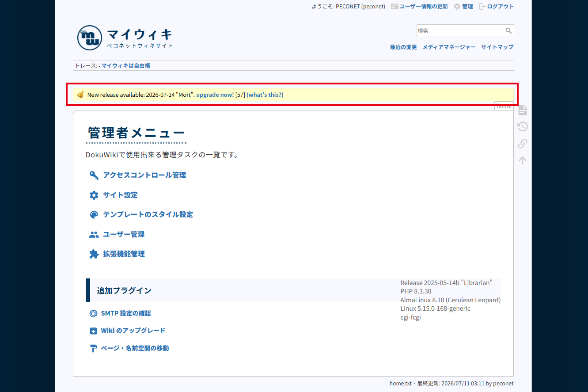The image size is (588, 392).
Task: Open old revisions via history clock icon
Action: click(523, 127)
